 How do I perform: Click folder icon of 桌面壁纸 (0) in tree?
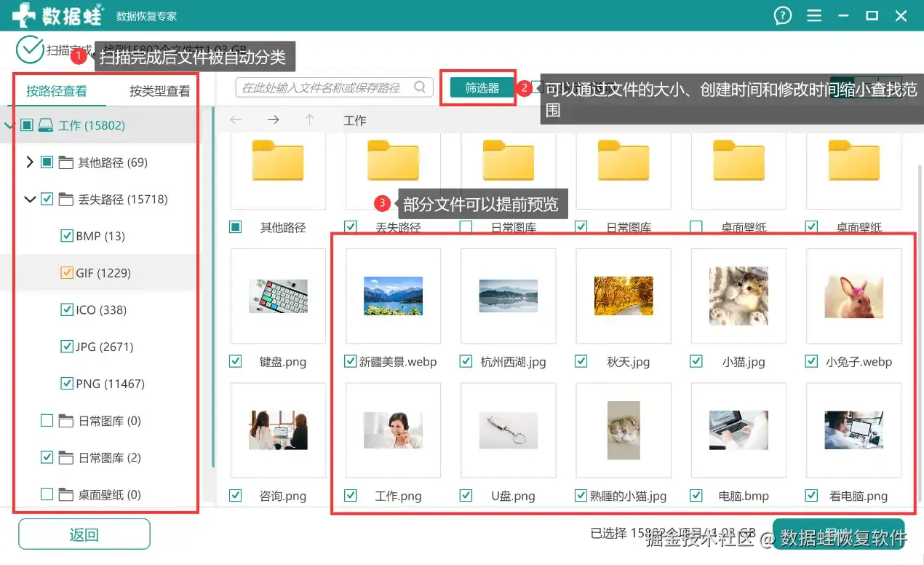point(66,495)
